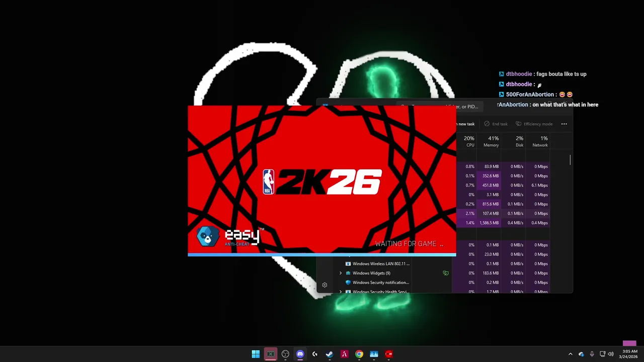Click Windows Security notification shield icon
Screen dimensions: 644x362
point(348,283)
